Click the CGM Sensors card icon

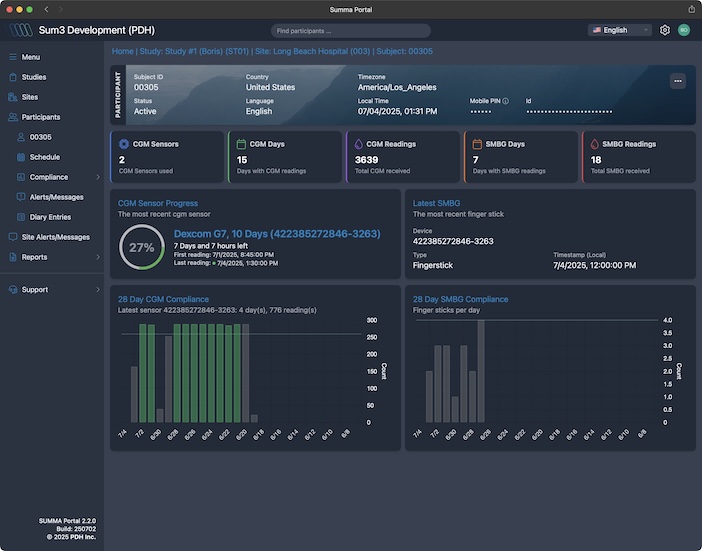coord(124,144)
